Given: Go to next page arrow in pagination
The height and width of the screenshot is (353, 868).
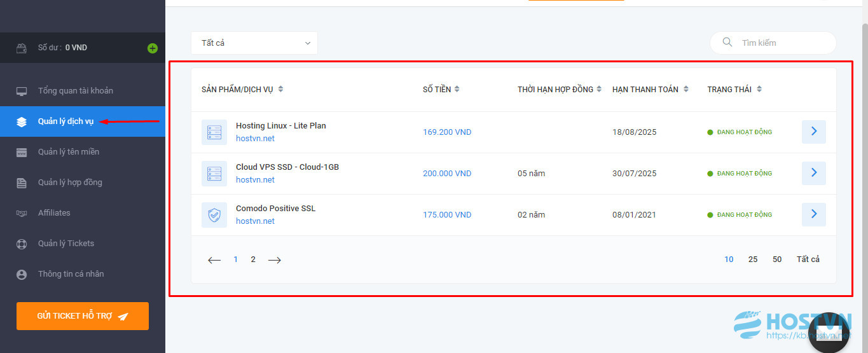Looking at the screenshot, I should click(275, 260).
